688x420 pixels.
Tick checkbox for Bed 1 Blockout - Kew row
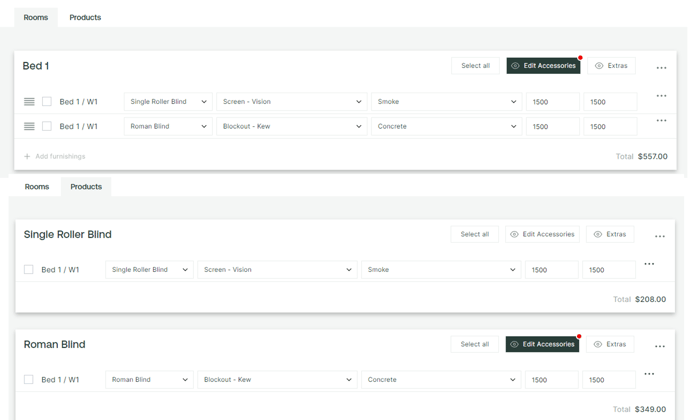click(47, 126)
